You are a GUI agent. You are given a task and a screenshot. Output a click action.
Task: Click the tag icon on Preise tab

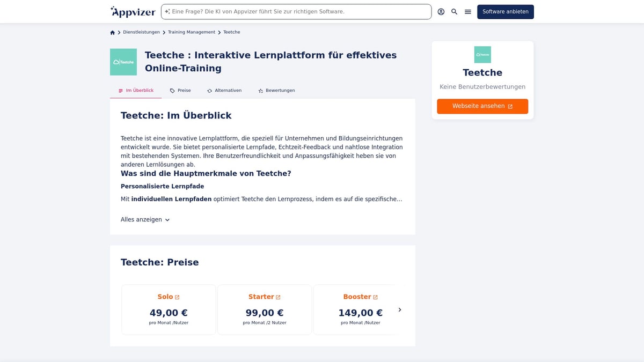pyautogui.click(x=172, y=91)
